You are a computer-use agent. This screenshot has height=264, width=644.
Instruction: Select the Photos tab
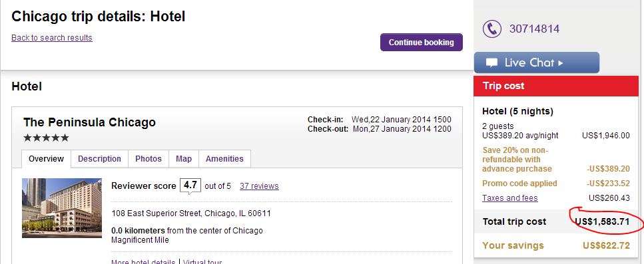149,159
